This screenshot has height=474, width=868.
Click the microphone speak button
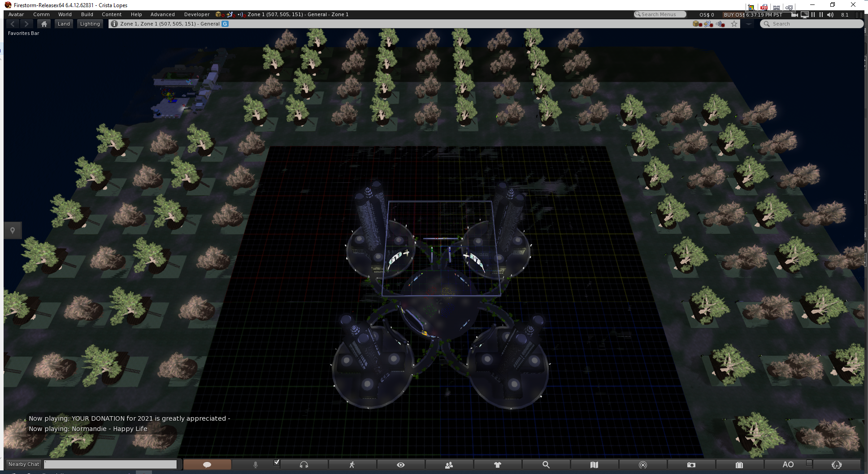click(256, 465)
